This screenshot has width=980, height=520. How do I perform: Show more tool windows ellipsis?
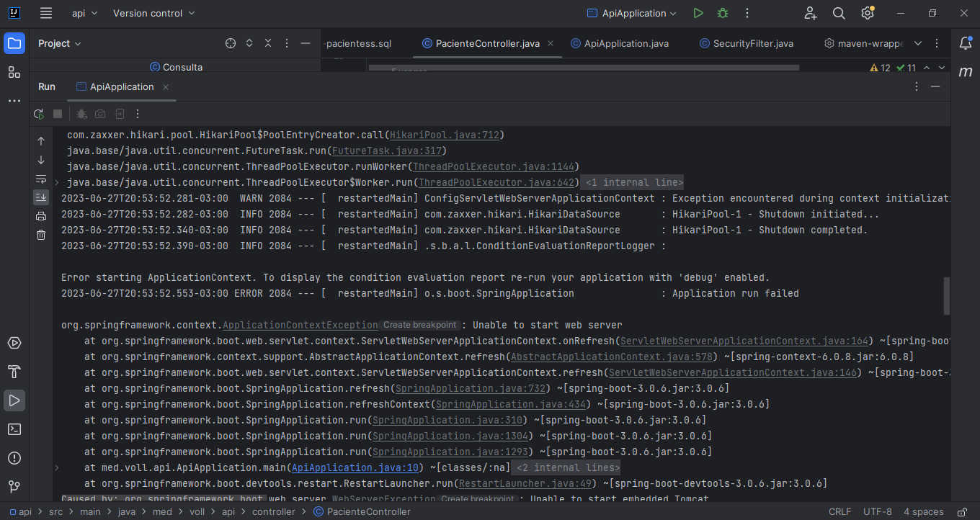point(14,101)
